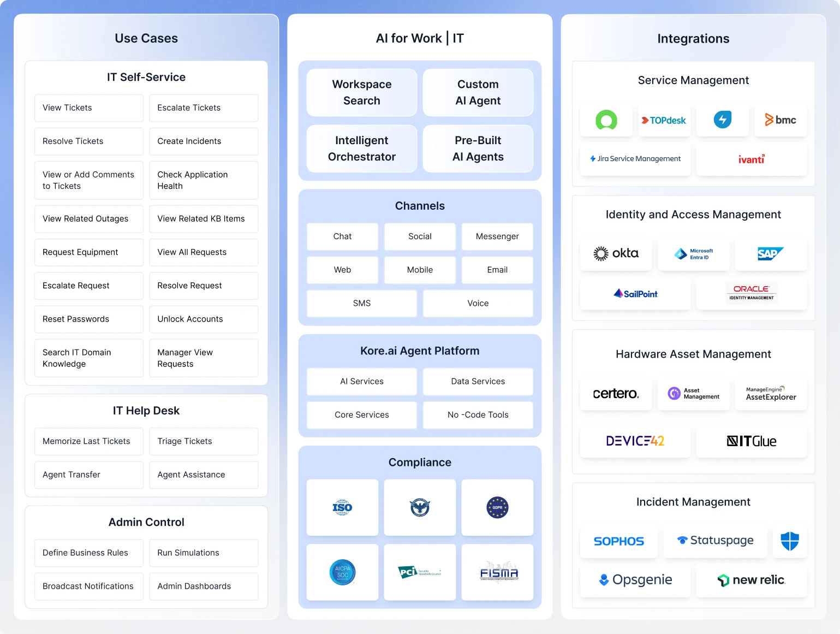The height and width of the screenshot is (634, 840).
Task: Click the new relic logo tile
Action: [x=752, y=580]
